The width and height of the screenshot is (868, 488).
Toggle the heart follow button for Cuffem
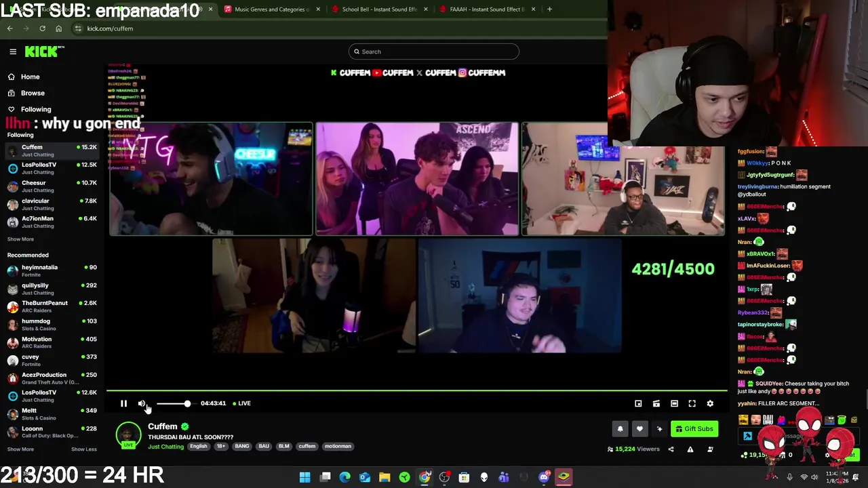click(639, 428)
